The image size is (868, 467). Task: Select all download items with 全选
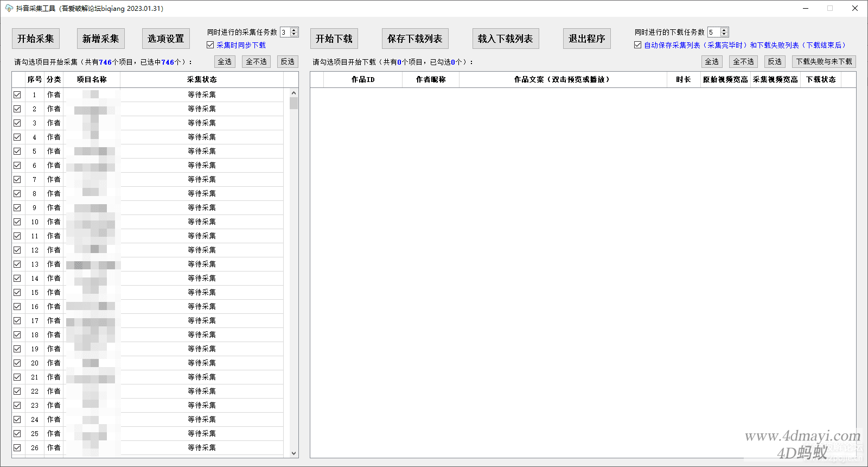[x=712, y=61]
